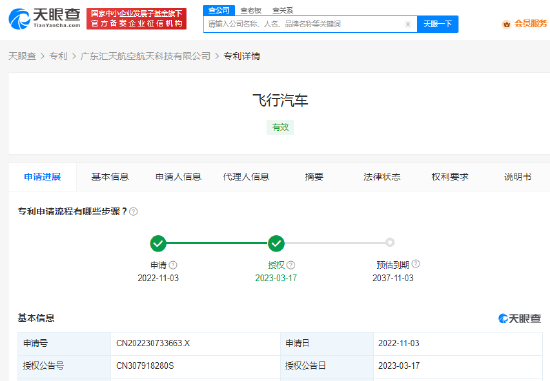Select the 查关系 search mode tab
Screen dimensions: 550x381
point(283,11)
